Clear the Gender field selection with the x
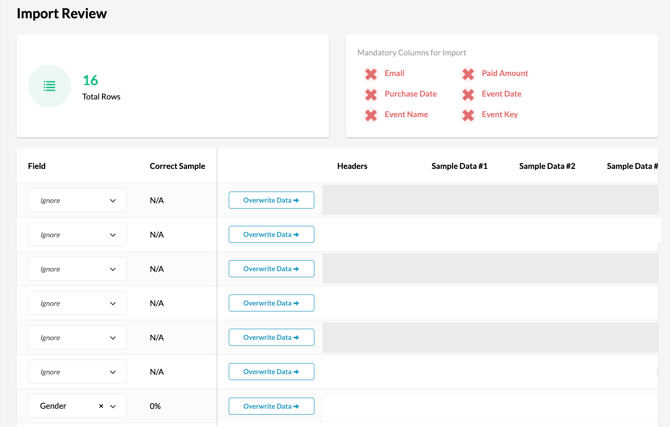The height and width of the screenshot is (427, 670). (x=101, y=406)
